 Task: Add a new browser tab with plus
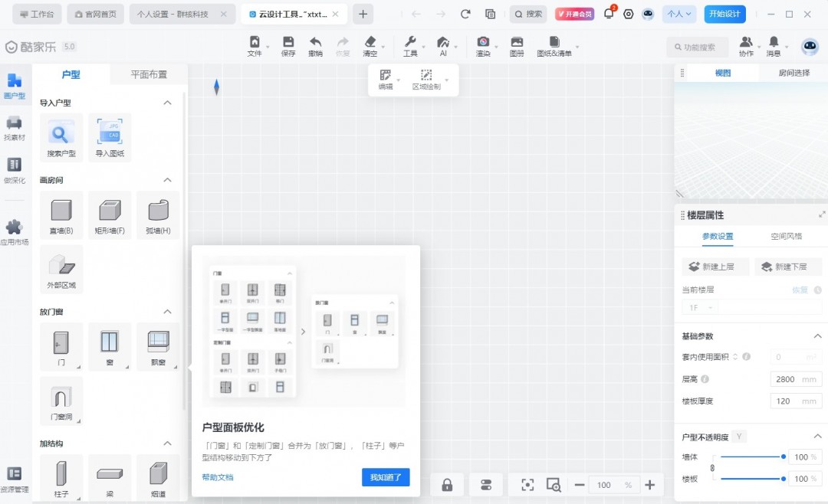click(x=363, y=15)
